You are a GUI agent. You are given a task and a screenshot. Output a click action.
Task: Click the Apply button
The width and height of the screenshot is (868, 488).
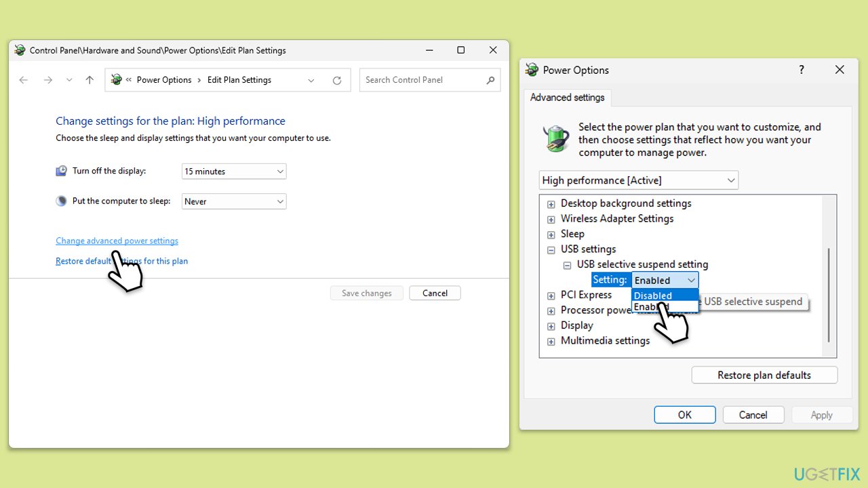[821, 415]
